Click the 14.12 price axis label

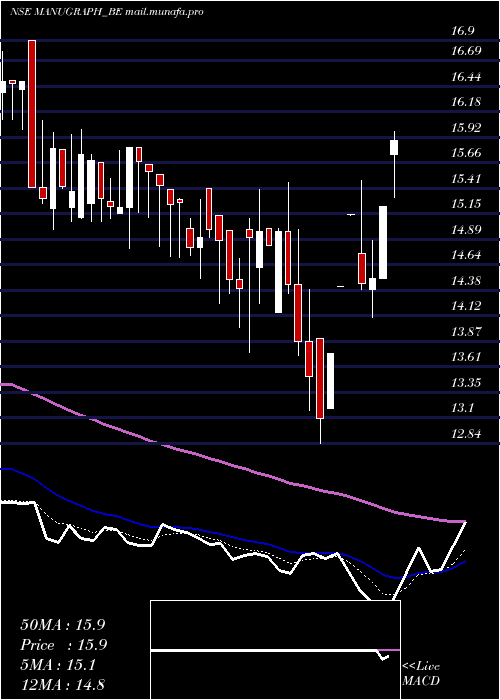[x=466, y=306]
